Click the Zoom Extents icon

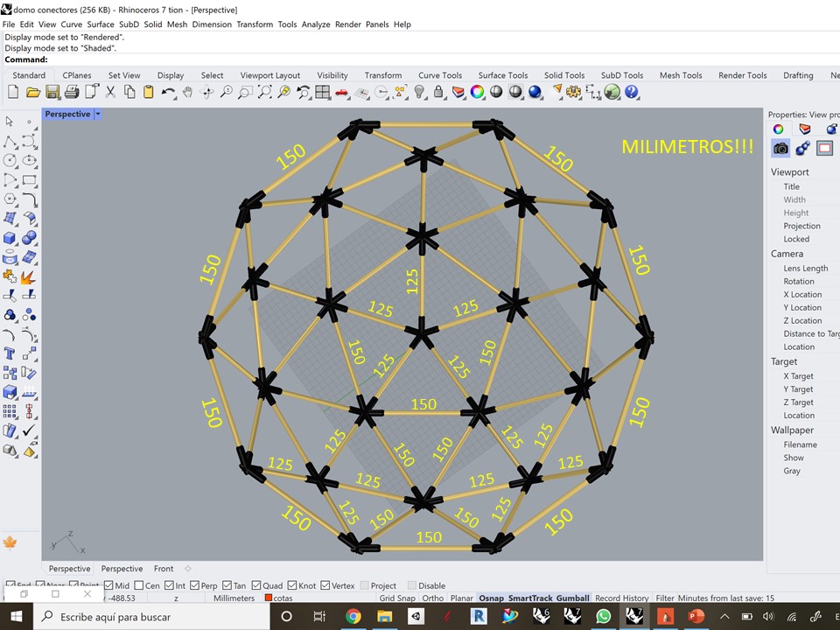[264, 92]
